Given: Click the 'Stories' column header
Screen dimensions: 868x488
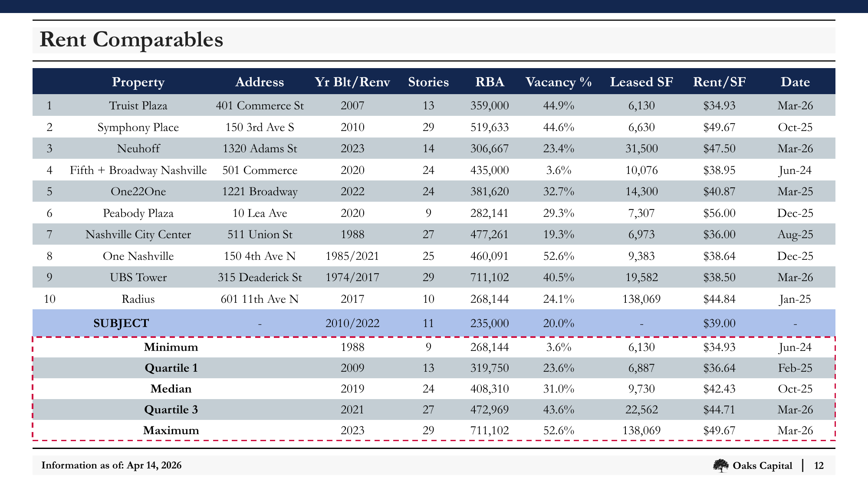Looking at the screenshot, I should 428,82.
